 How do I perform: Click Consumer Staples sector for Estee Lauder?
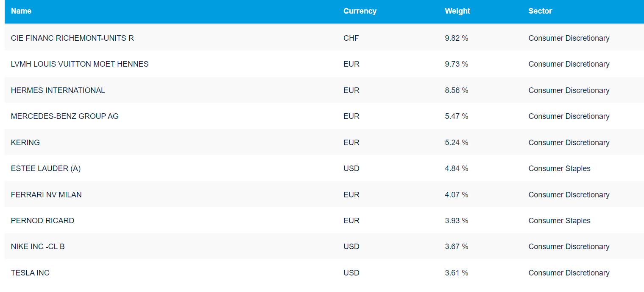coord(559,168)
